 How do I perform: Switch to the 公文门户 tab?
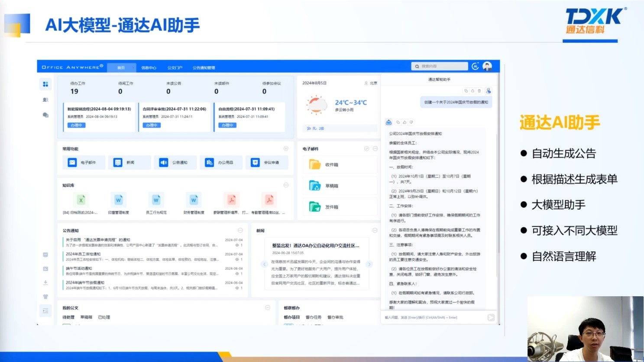click(175, 67)
